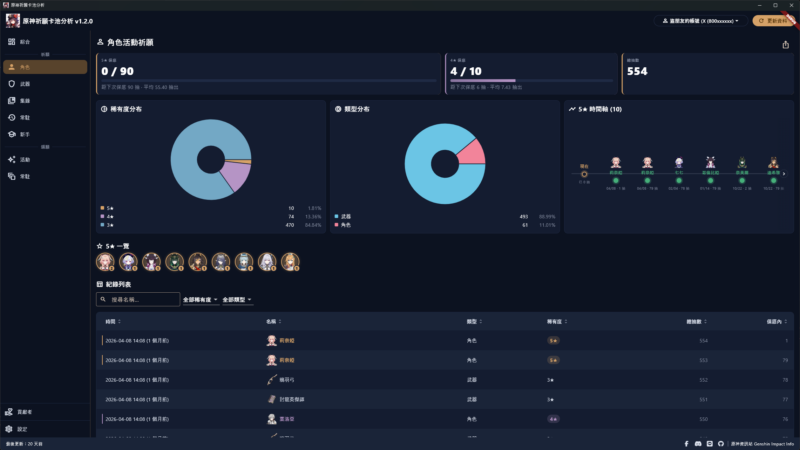This screenshot has width=800, height=450.
Task: Click the bow weapon icon in row 552
Action: tap(271, 380)
